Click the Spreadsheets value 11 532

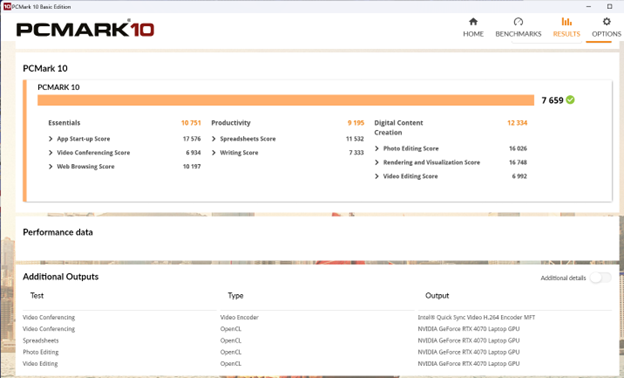point(355,139)
